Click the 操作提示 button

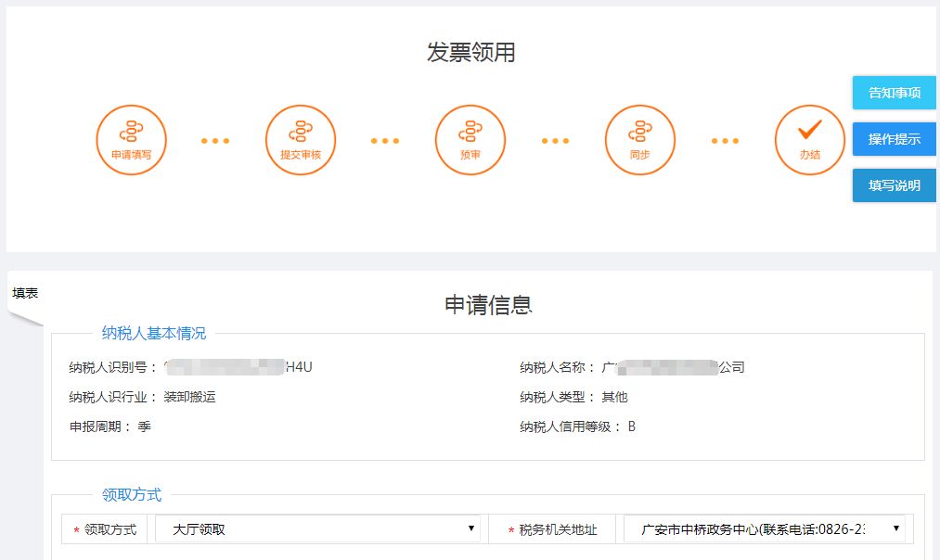coord(894,139)
